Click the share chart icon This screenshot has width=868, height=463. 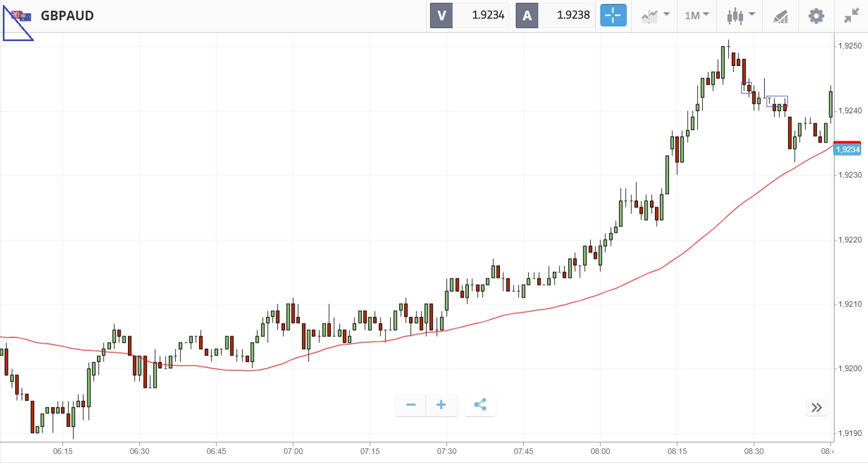[480, 405]
